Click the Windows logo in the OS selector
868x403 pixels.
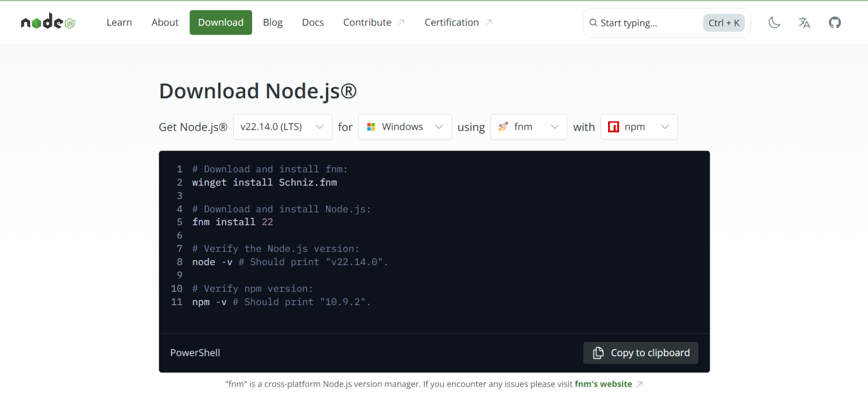click(x=371, y=127)
